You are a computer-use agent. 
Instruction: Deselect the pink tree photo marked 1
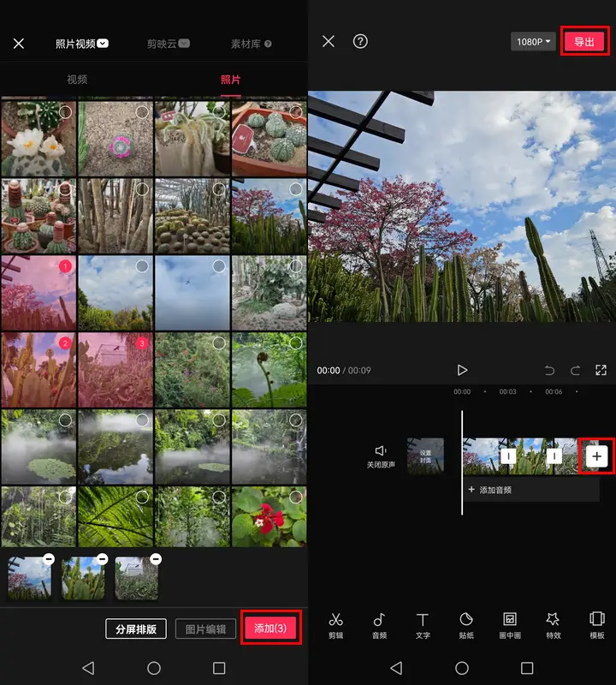point(65,267)
